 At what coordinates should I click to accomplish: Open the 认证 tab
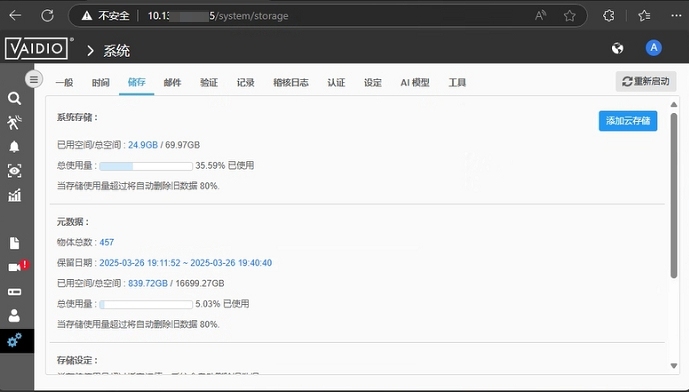click(x=336, y=82)
